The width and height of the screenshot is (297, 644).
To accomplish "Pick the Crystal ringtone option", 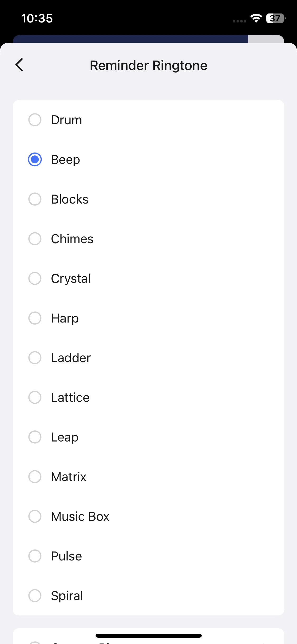I will pos(35,278).
